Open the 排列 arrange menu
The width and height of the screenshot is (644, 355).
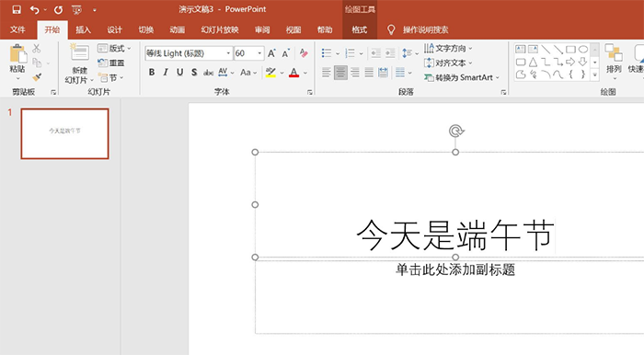(614, 63)
